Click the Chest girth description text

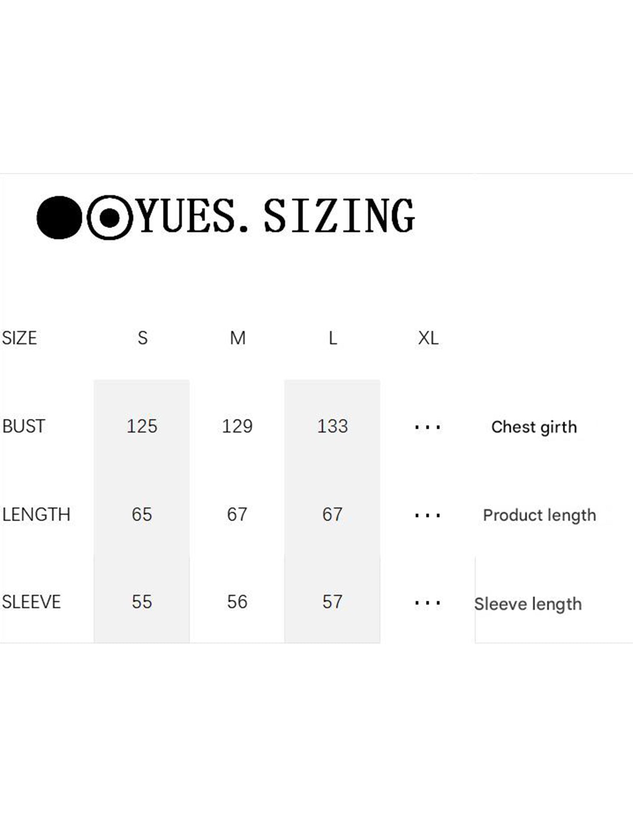(x=534, y=427)
